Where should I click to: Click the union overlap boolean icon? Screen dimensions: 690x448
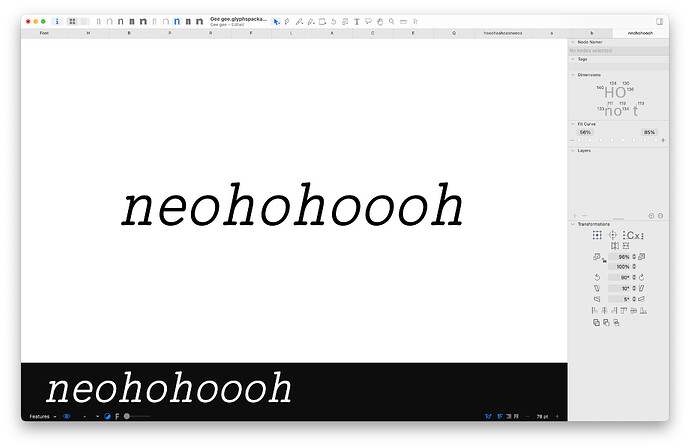click(x=596, y=323)
